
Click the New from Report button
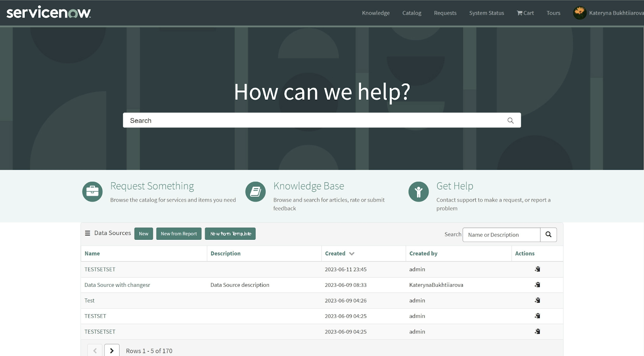pos(179,234)
